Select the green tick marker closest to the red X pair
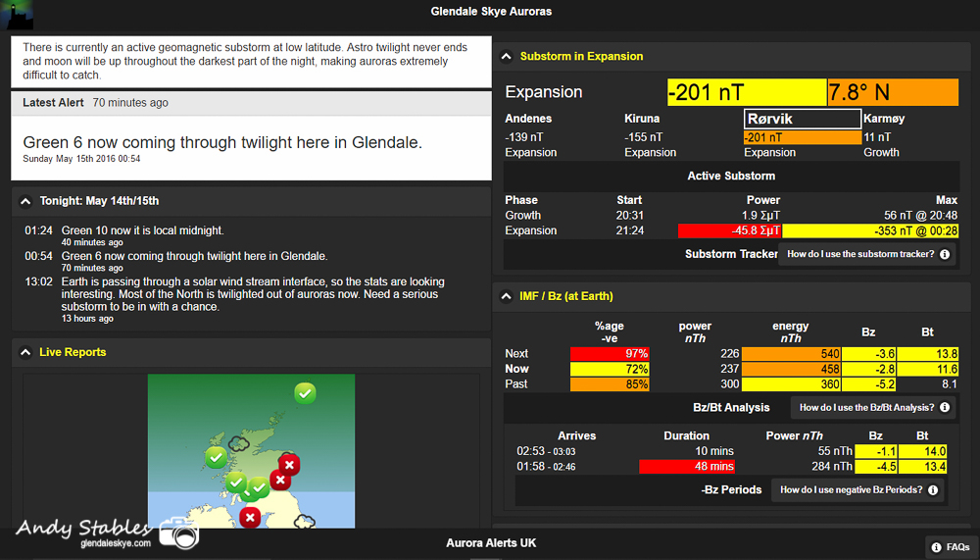 [258, 487]
